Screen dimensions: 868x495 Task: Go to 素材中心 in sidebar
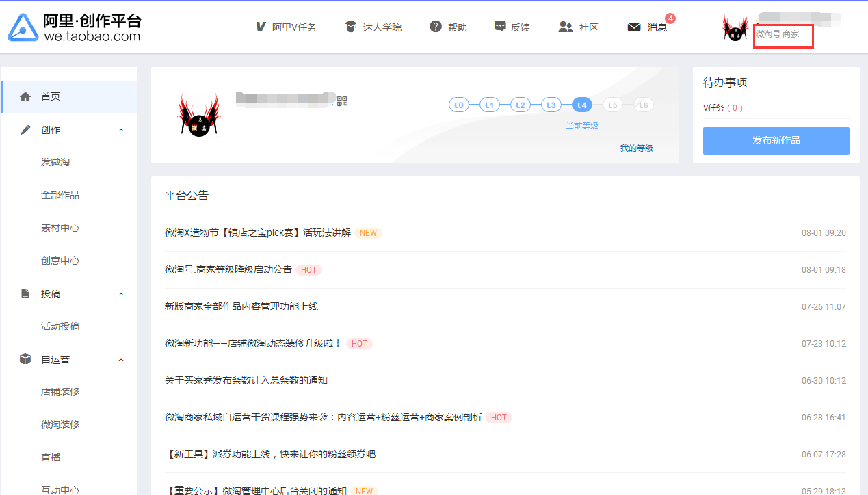coord(60,228)
